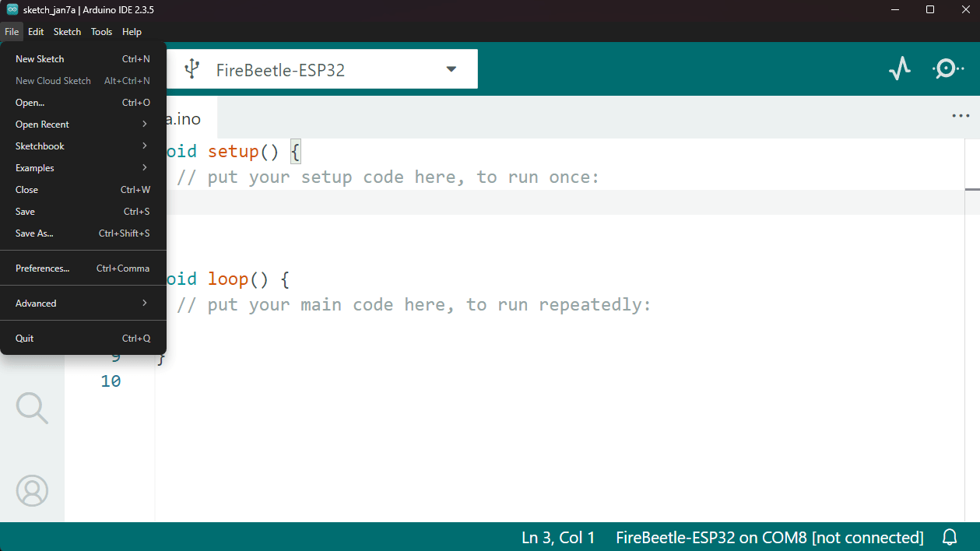Click the three-dots tab options icon
This screenshot has width=980, height=551.
pos(961,117)
